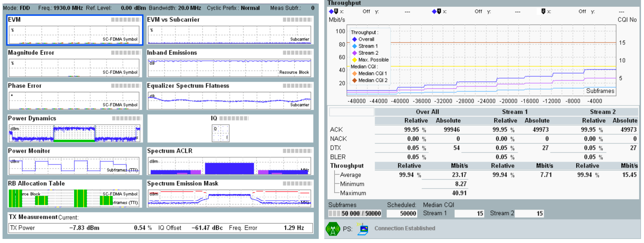The height and width of the screenshot is (243, 644).
Task: Click the Stream 2 purple legend diamond
Action: coord(354,53)
